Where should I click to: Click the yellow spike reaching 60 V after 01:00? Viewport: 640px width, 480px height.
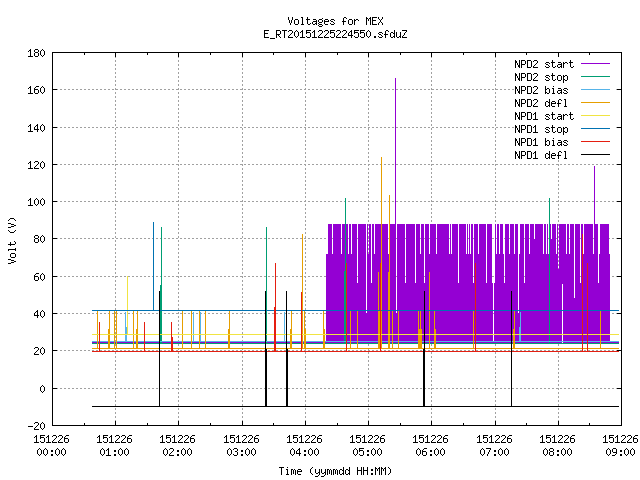(127, 305)
